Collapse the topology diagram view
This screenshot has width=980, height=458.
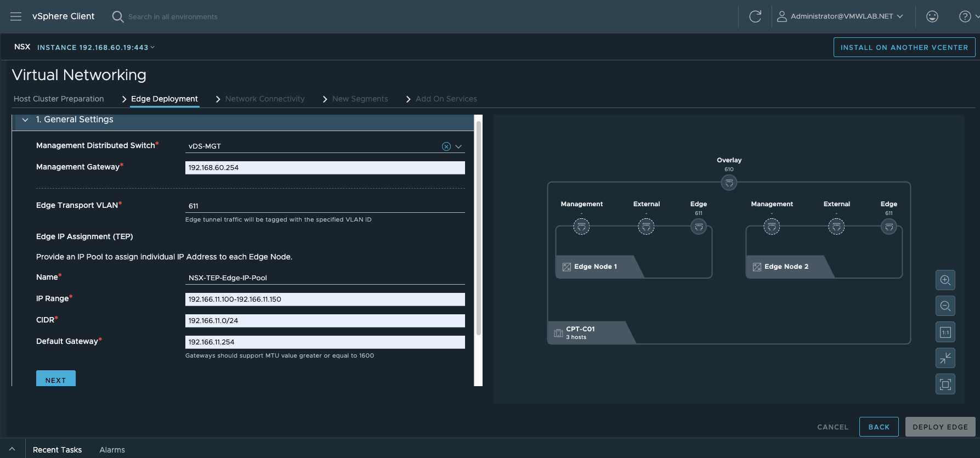945,358
